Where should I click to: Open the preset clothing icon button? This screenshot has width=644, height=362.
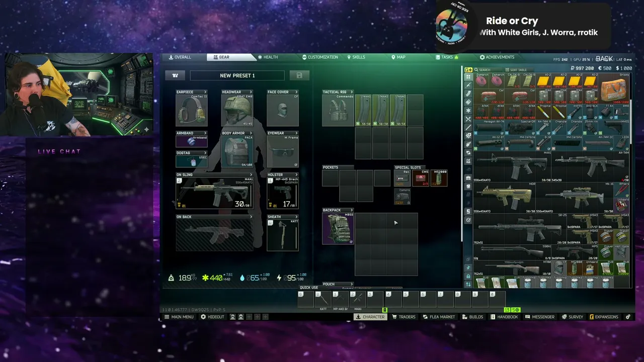175,75
